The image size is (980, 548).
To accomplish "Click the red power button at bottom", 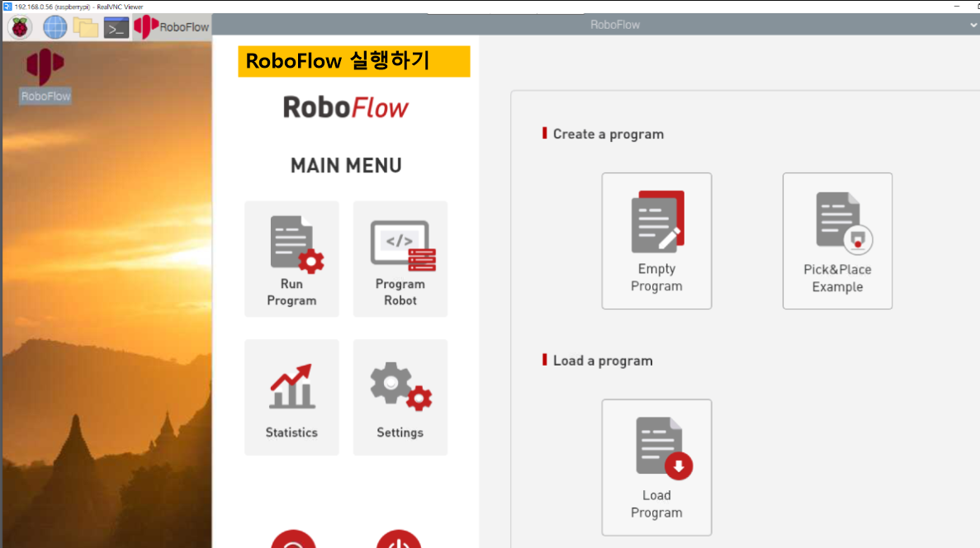I will (x=399, y=539).
